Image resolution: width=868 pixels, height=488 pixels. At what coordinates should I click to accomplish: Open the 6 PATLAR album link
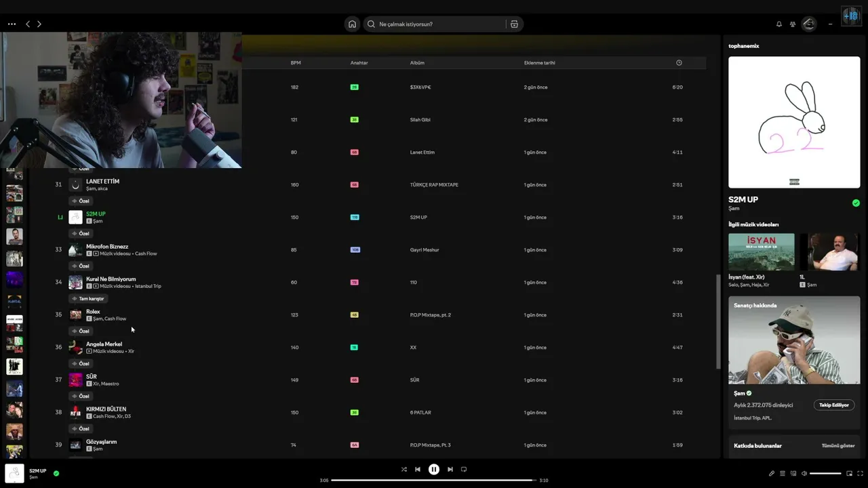(420, 412)
